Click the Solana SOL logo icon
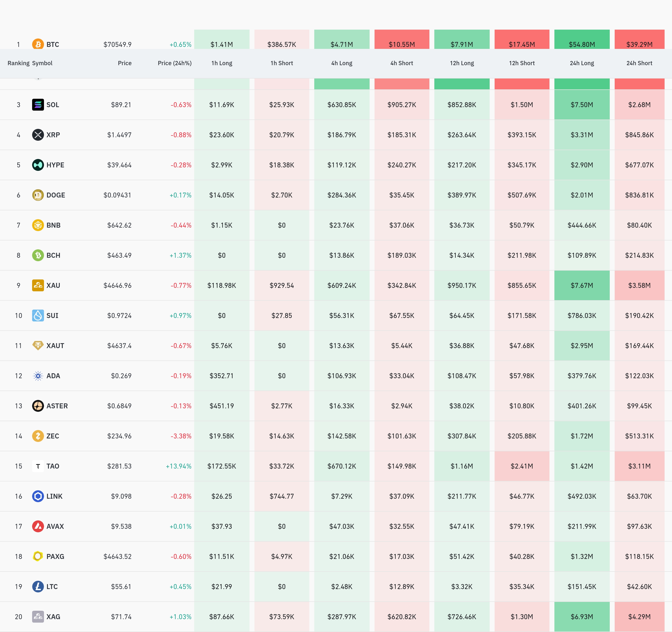Screen dimensions: 672x632 click(38, 105)
